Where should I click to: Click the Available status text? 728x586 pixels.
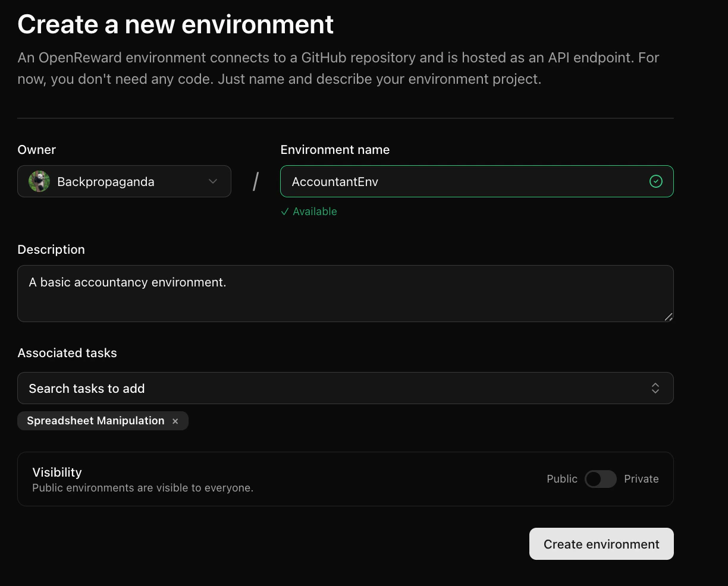click(x=315, y=212)
